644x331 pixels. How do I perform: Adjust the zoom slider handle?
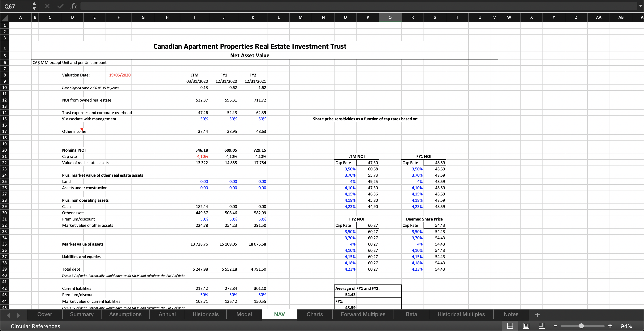tap(581, 326)
